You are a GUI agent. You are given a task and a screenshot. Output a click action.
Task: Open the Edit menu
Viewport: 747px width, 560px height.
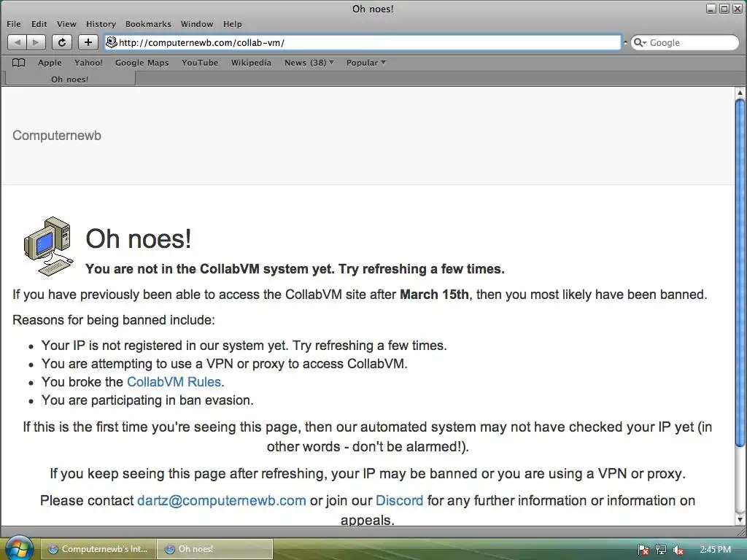(39, 24)
